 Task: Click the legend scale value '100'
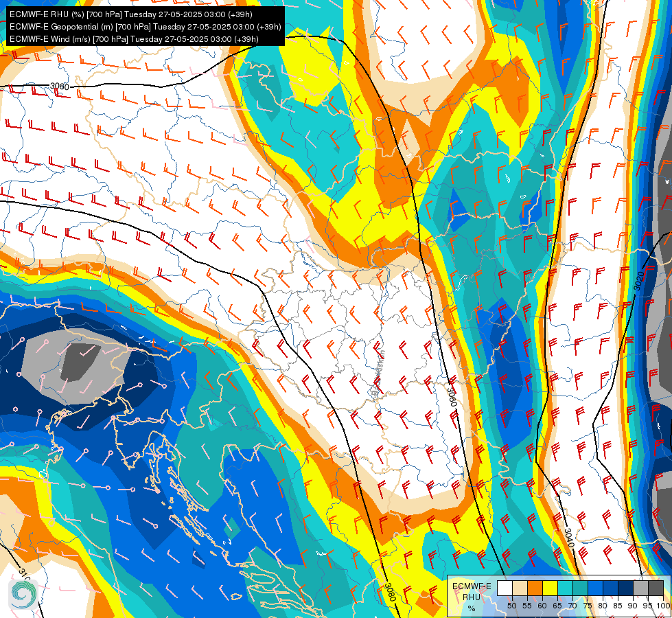click(x=663, y=606)
